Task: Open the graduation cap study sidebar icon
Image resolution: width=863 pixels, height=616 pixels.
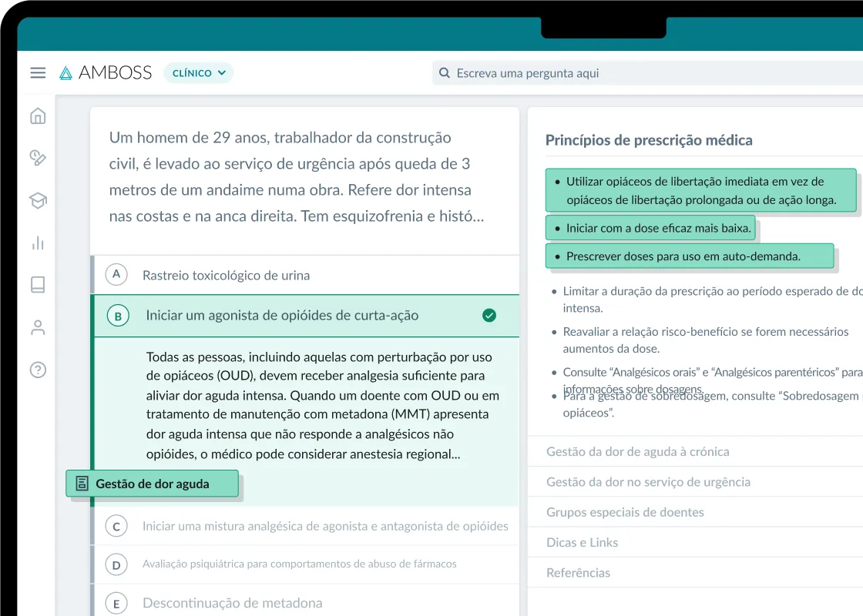Action: click(x=38, y=200)
